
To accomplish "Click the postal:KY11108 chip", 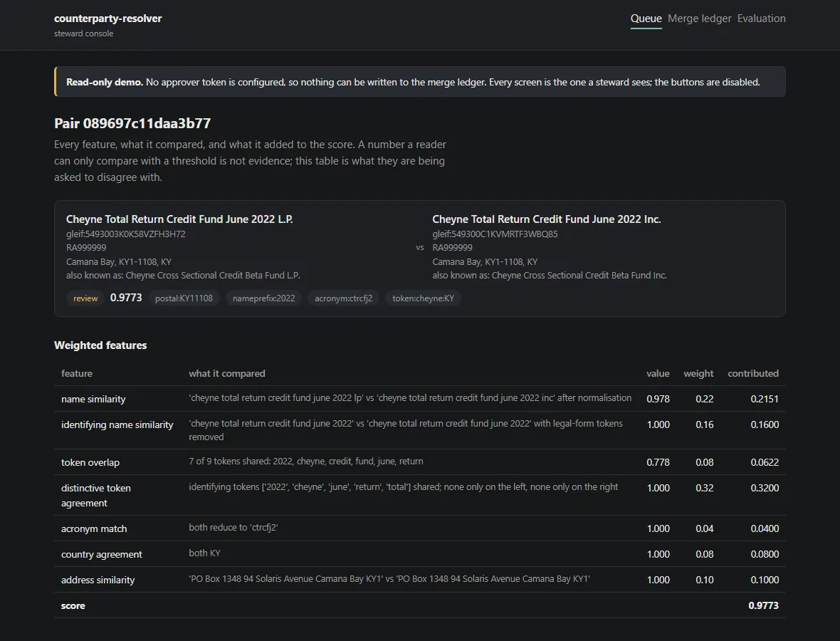I will (x=184, y=298).
